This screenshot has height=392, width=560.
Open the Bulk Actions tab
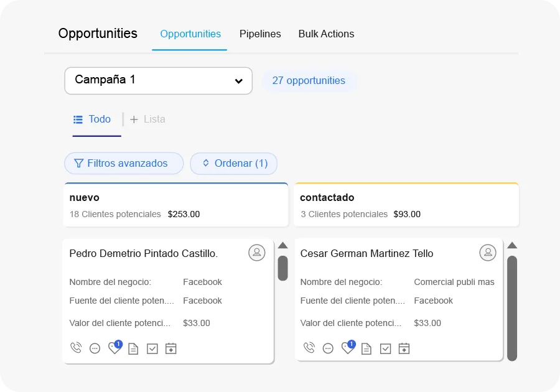pyautogui.click(x=326, y=34)
